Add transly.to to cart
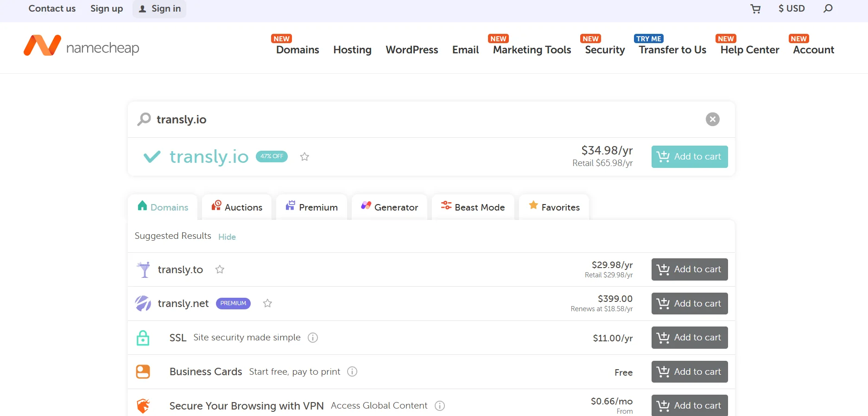The width and height of the screenshot is (868, 416). click(x=689, y=269)
